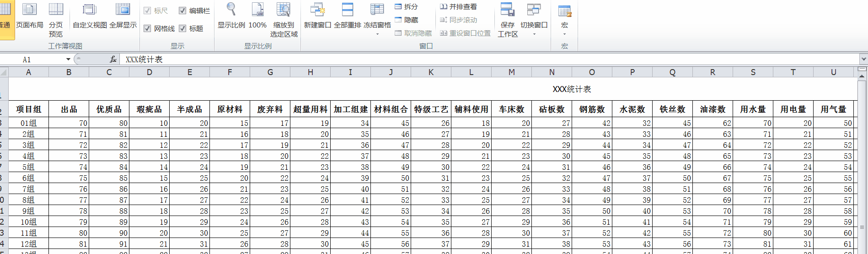
Task: Click header cell 水泥数
Action: point(632,109)
